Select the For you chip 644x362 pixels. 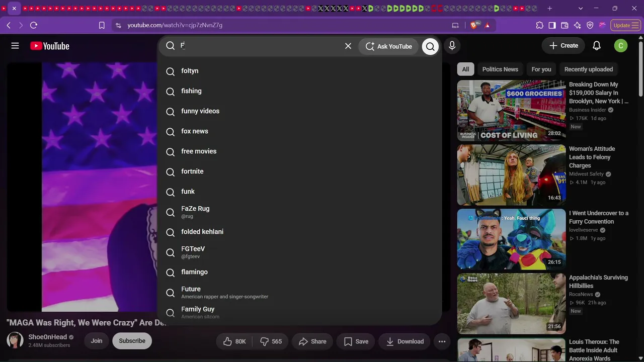click(x=541, y=69)
